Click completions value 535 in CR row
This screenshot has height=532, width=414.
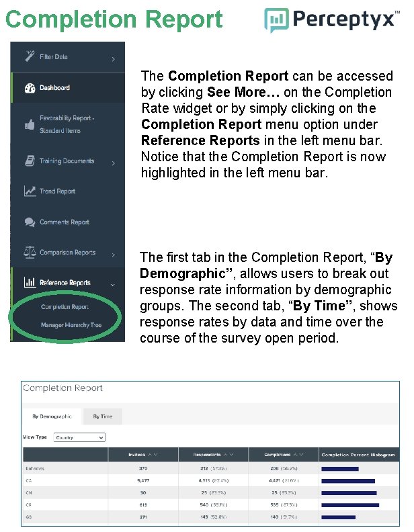point(274,505)
